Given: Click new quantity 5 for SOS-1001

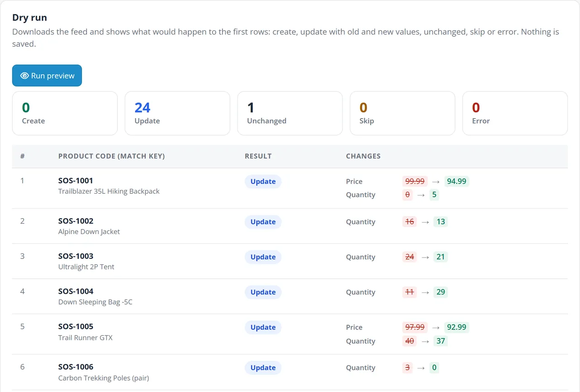Looking at the screenshot, I should tap(434, 195).
